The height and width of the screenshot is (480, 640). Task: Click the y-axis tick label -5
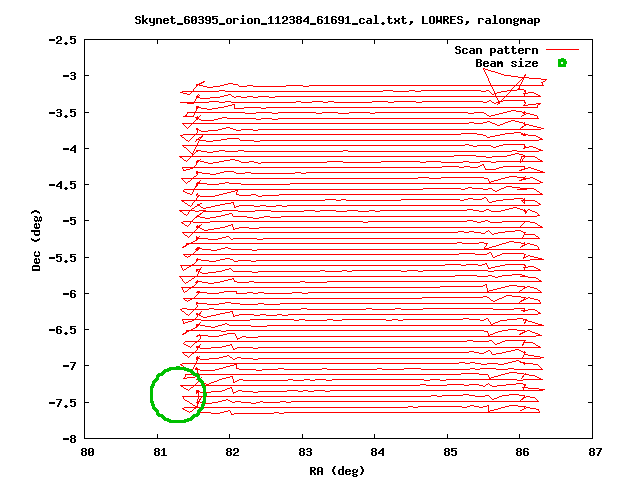pos(69,221)
